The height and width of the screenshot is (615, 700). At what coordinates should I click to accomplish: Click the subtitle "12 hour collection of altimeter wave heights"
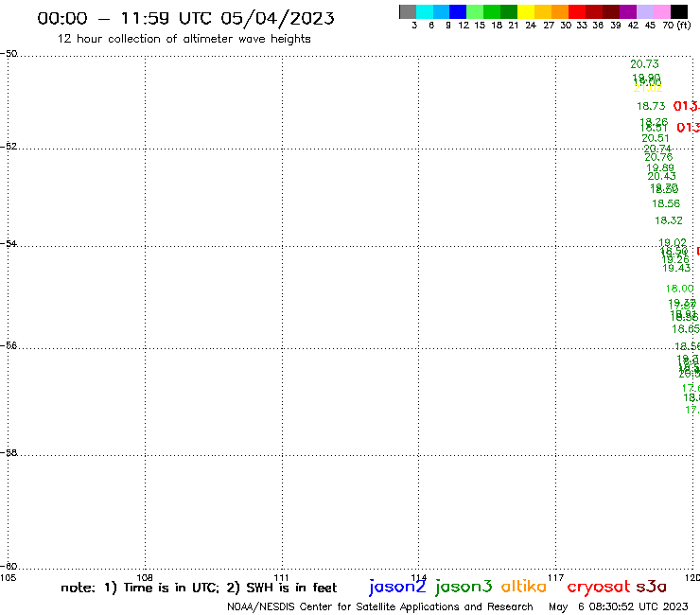tap(184, 39)
